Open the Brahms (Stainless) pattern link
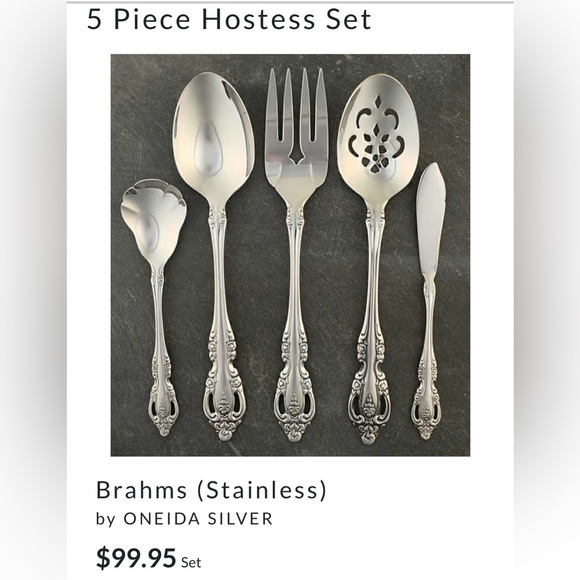This screenshot has height=580, width=580. 212,490
